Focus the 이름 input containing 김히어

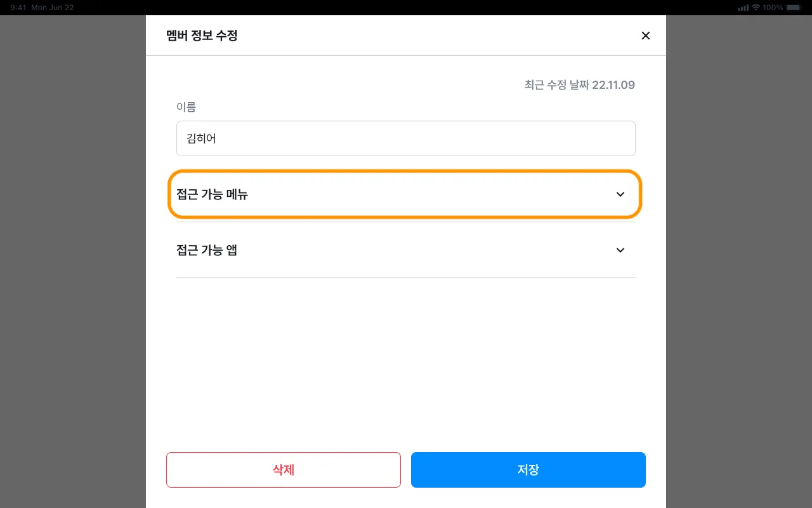point(406,138)
